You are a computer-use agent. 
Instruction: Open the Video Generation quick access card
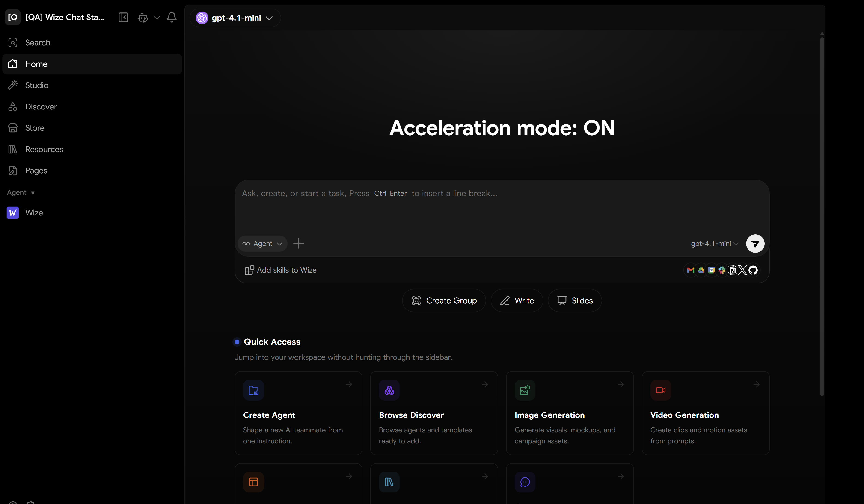click(x=706, y=413)
